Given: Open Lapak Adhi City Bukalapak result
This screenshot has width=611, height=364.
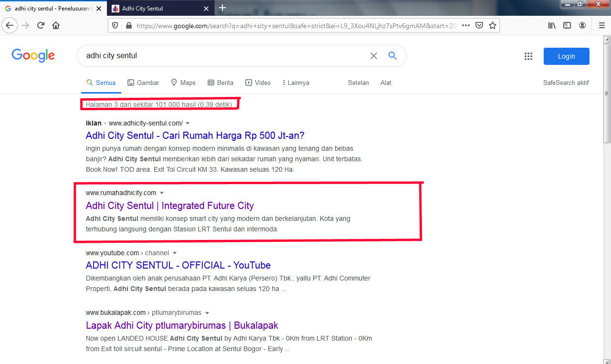Looking at the screenshot, I should tap(182, 325).
